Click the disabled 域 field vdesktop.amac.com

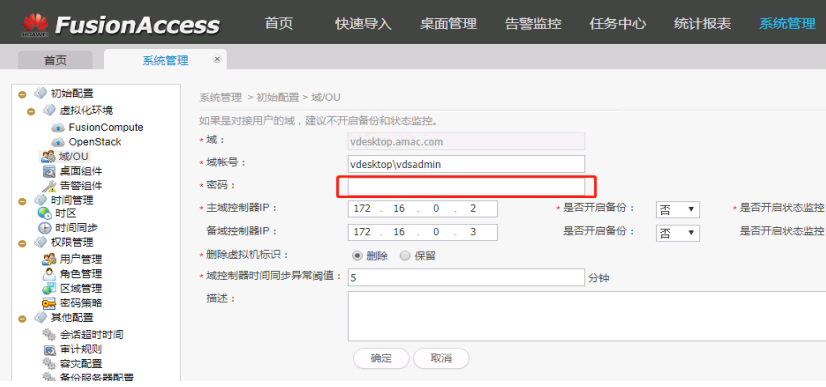(x=466, y=141)
